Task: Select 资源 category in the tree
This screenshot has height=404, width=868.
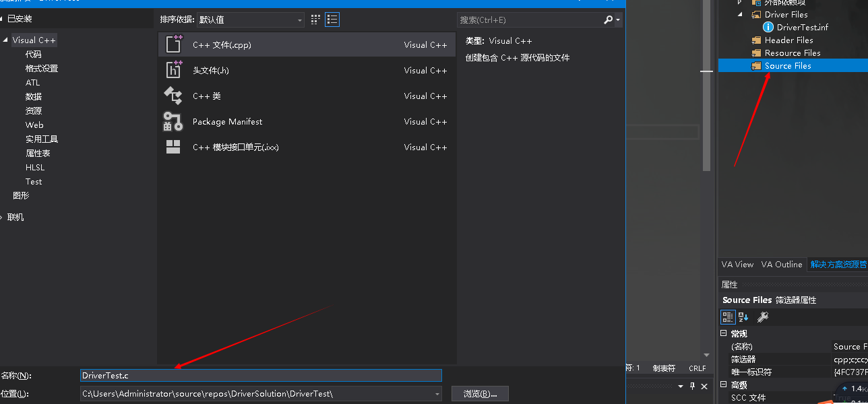Action: [34, 111]
